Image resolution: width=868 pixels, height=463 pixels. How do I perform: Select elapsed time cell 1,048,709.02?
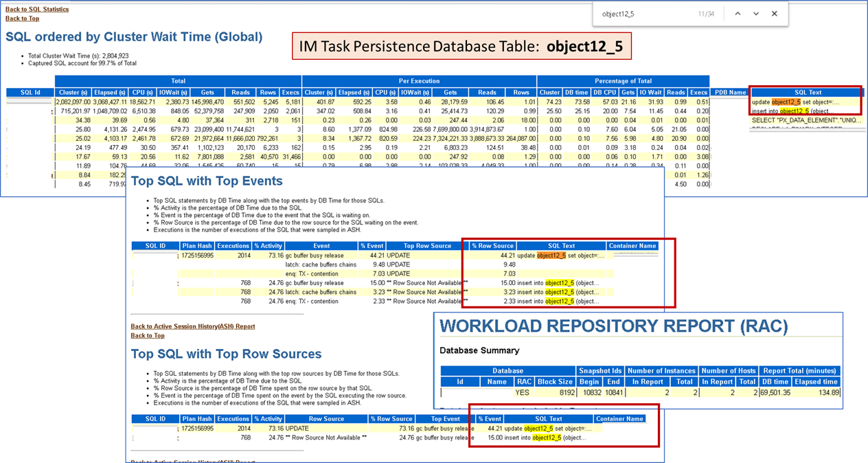point(110,111)
